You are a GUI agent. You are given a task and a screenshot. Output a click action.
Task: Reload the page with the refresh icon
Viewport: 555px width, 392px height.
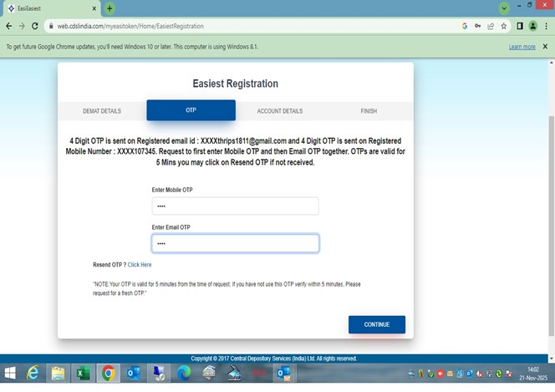pyautogui.click(x=35, y=26)
